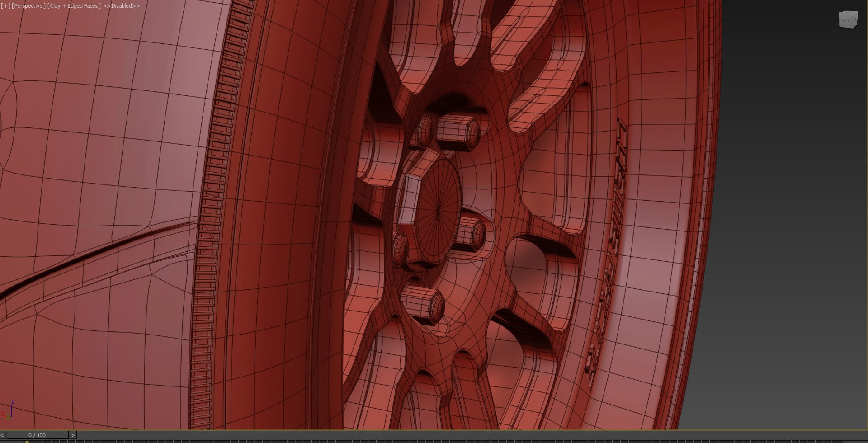Image resolution: width=868 pixels, height=443 pixels.
Task: Click the ViewCube in the viewport corner
Action: point(847,20)
